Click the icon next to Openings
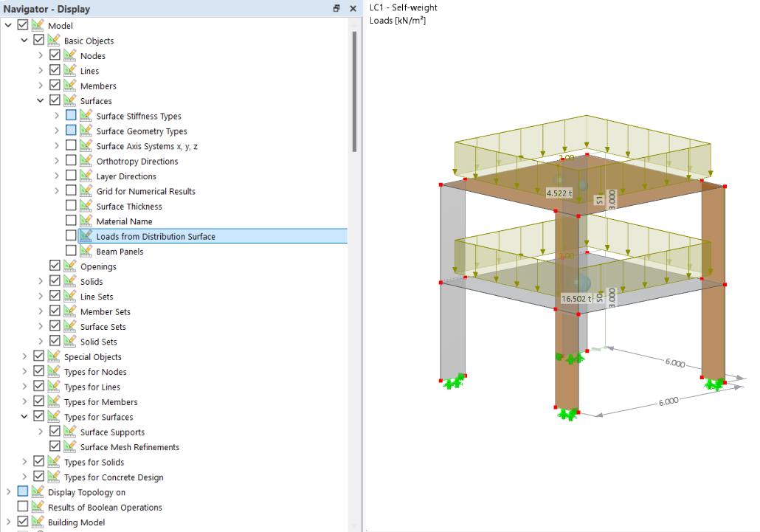This screenshot has height=532, width=760. 70,266
